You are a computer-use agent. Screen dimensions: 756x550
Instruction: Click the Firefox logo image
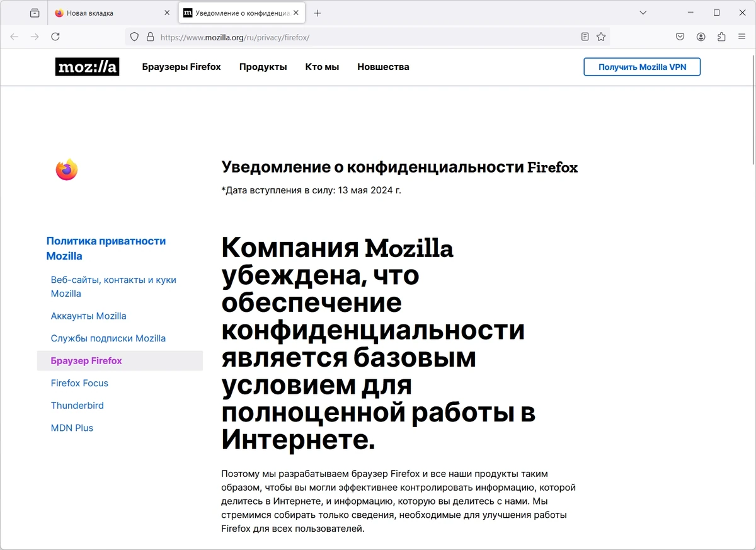67,169
